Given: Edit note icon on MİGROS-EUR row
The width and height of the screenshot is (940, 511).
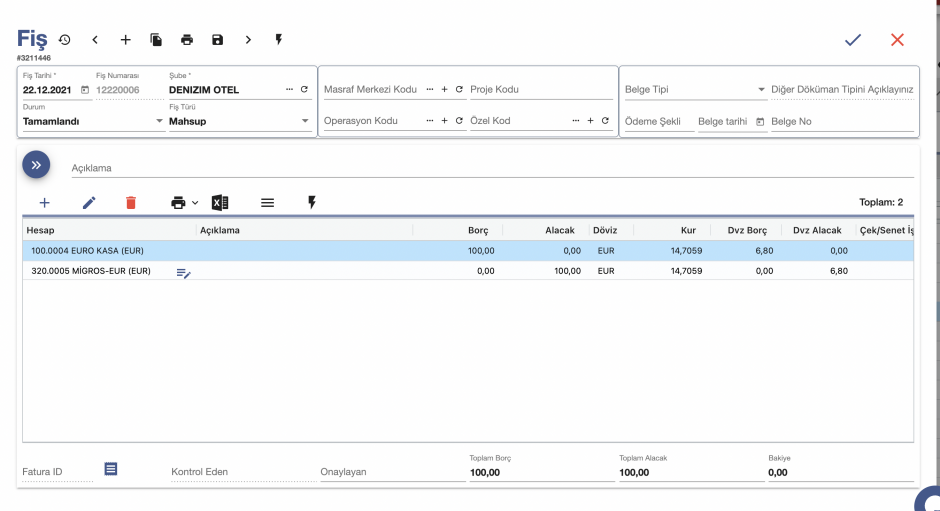Looking at the screenshot, I should click(183, 273).
